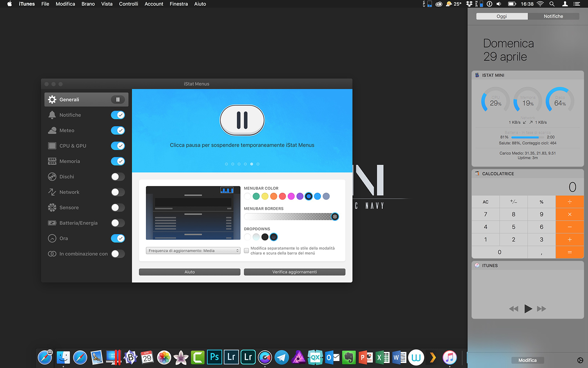Viewport: 588px width, 368px height.
Task: Open Photoshop from the dock
Action: click(214, 357)
